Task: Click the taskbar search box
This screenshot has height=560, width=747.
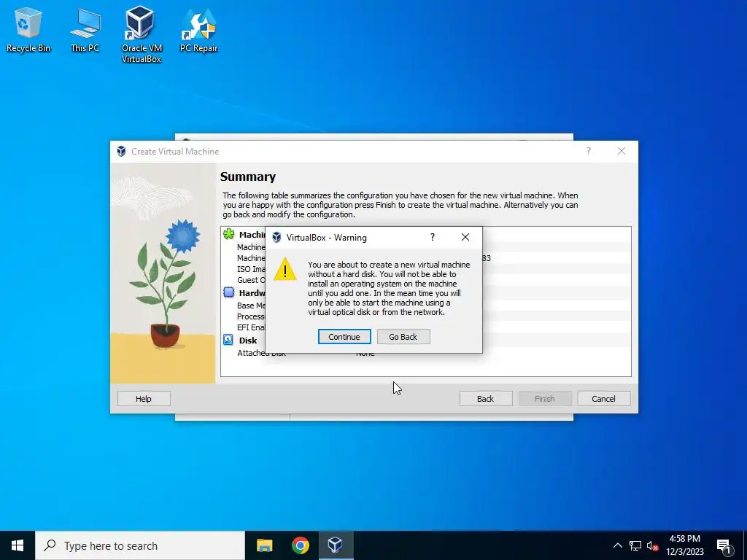Action: tap(139, 545)
